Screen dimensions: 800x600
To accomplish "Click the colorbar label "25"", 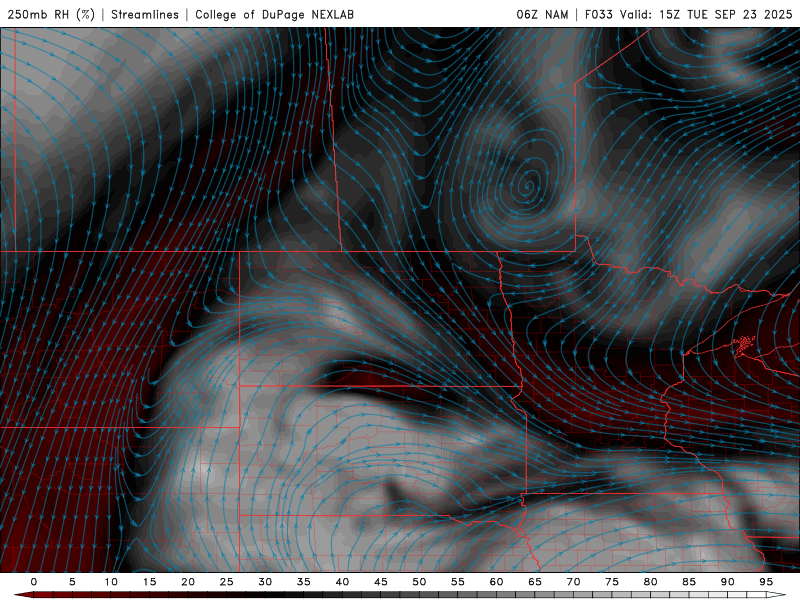I will point(227,582).
